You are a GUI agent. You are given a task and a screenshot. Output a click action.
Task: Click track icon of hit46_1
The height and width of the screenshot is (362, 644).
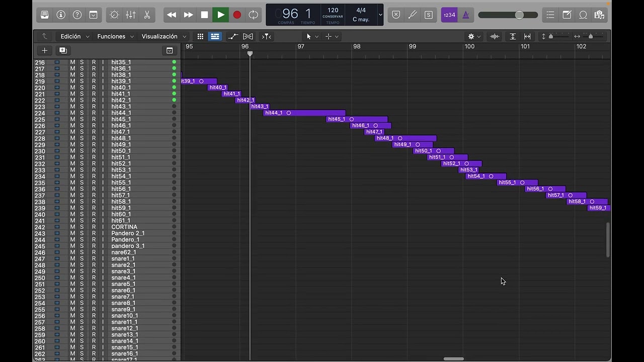[x=57, y=126]
